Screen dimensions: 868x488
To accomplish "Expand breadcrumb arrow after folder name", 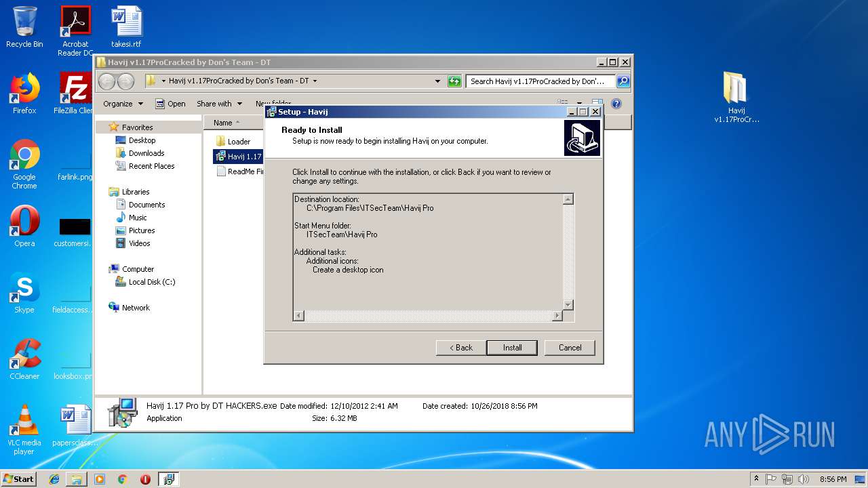I will (x=315, y=81).
